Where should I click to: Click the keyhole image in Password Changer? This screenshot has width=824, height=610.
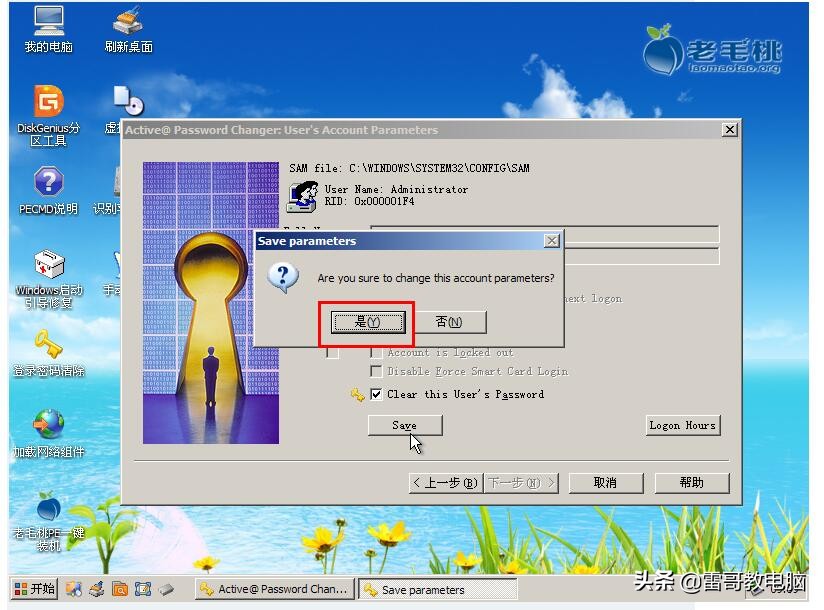(x=211, y=303)
